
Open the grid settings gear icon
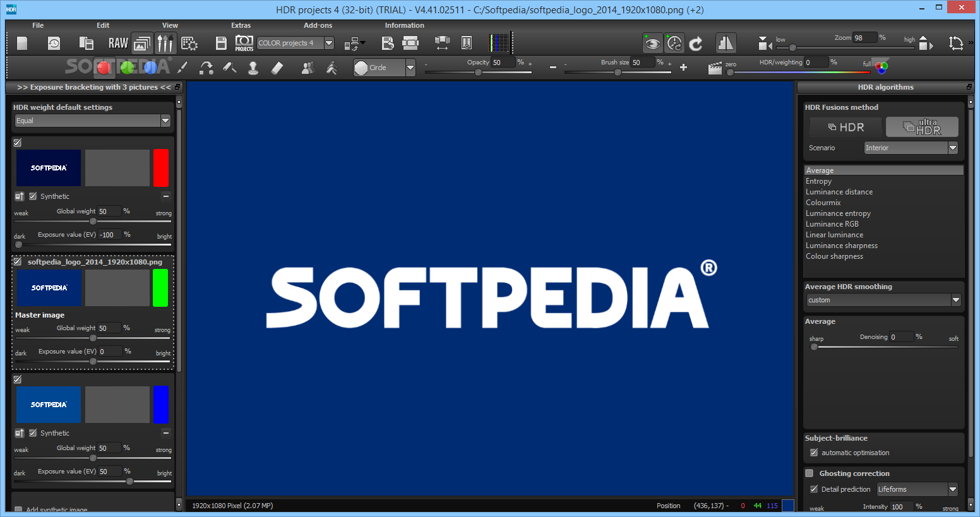coord(189,43)
